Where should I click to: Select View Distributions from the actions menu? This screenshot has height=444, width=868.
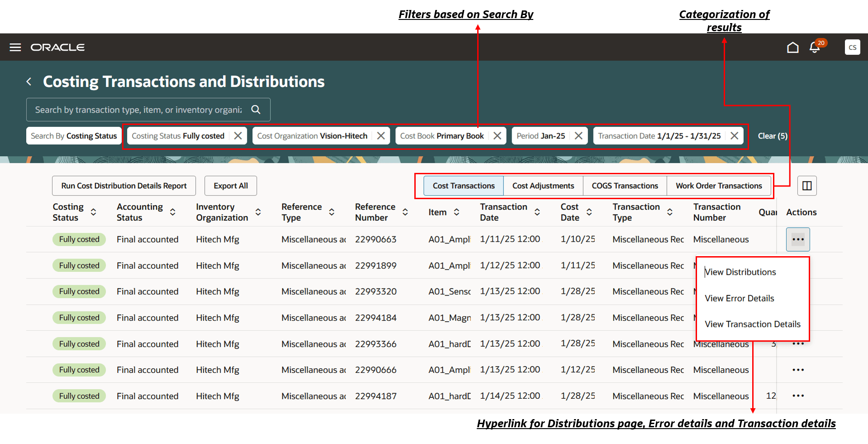[740, 272]
